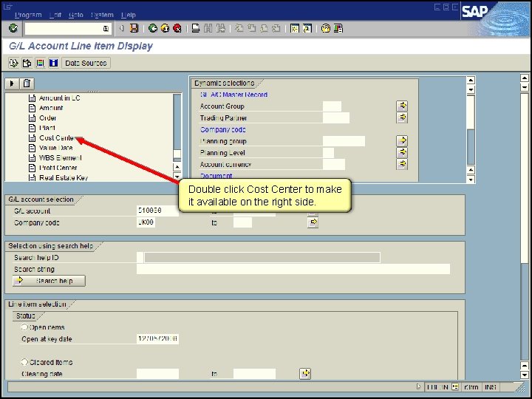This screenshot has width=532, height=399.
Task: Click the Find Next binoculars icon
Action: click(220, 28)
